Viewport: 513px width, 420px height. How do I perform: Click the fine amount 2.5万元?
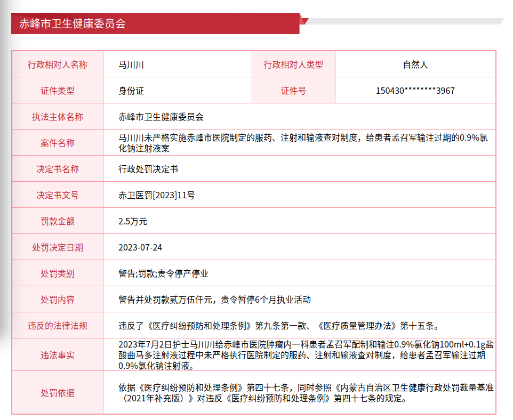point(133,221)
